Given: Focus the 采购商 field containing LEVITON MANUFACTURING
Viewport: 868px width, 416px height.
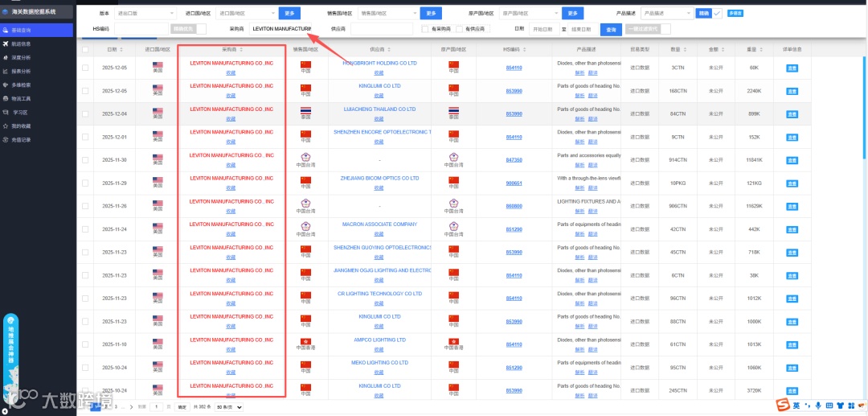Looking at the screenshot, I should (x=280, y=29).
